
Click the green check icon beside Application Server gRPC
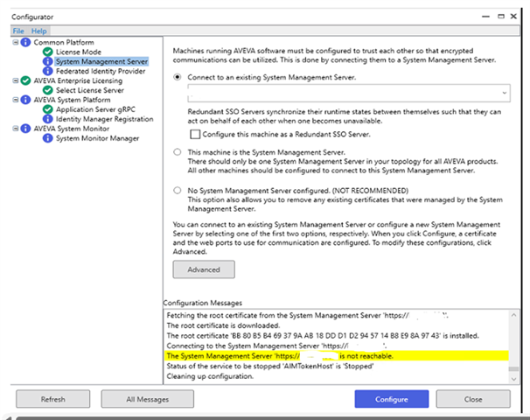click(x=47, y=109)
